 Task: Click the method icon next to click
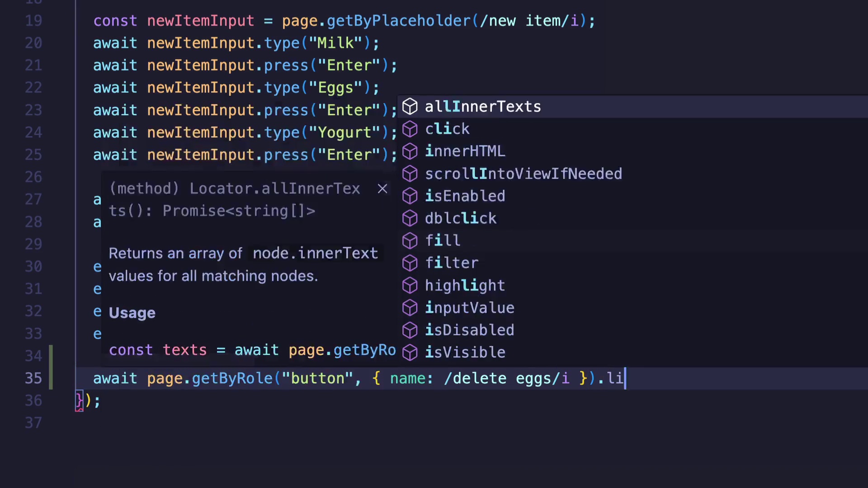click(410, 129)
